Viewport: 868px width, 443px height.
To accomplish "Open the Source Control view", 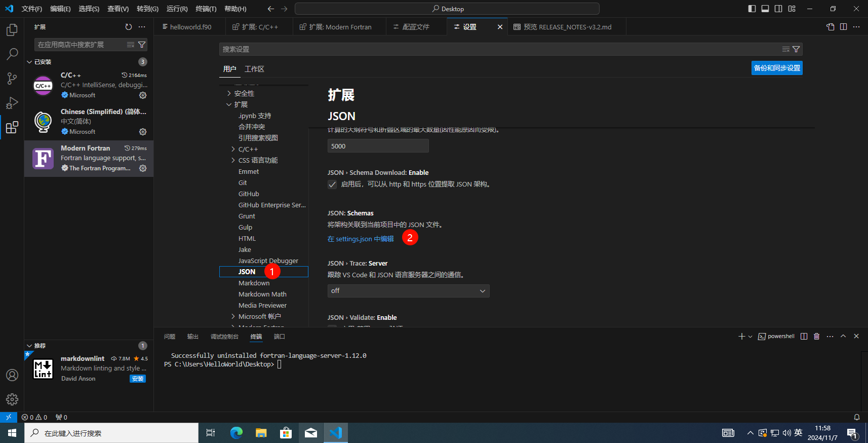I will click(x=12, y=79).
